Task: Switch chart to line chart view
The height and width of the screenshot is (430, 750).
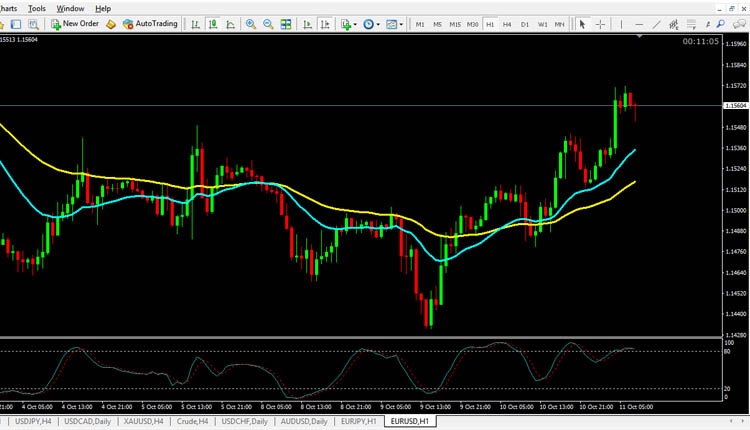Action: click(231, 24)
